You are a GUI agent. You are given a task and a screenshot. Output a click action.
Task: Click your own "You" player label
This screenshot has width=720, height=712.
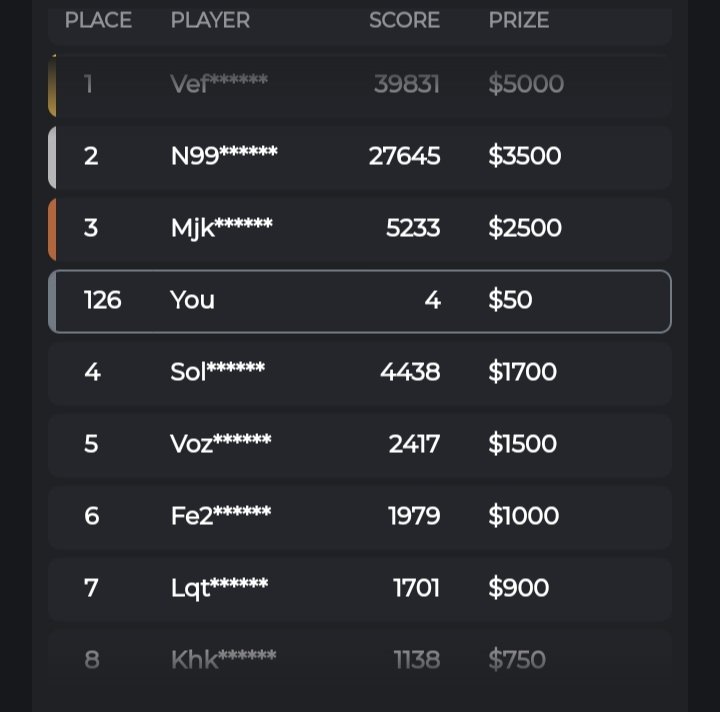pos(192,300)
